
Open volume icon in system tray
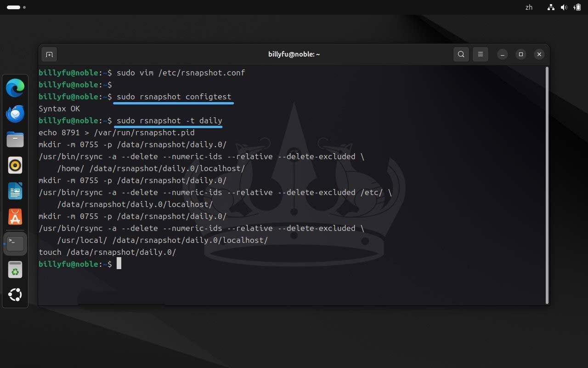[564, 7]
